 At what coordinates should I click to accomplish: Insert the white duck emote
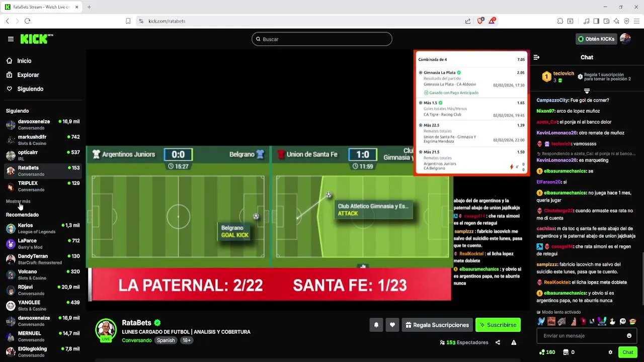click(x=612, y=322)
